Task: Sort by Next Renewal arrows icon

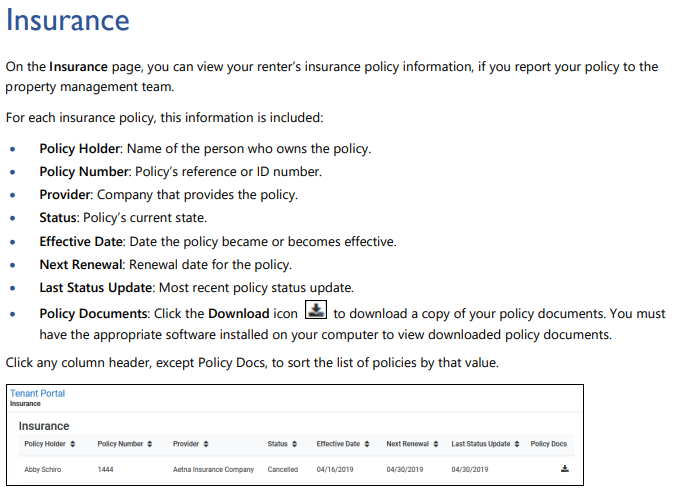Action: click(x=436, y=444)
